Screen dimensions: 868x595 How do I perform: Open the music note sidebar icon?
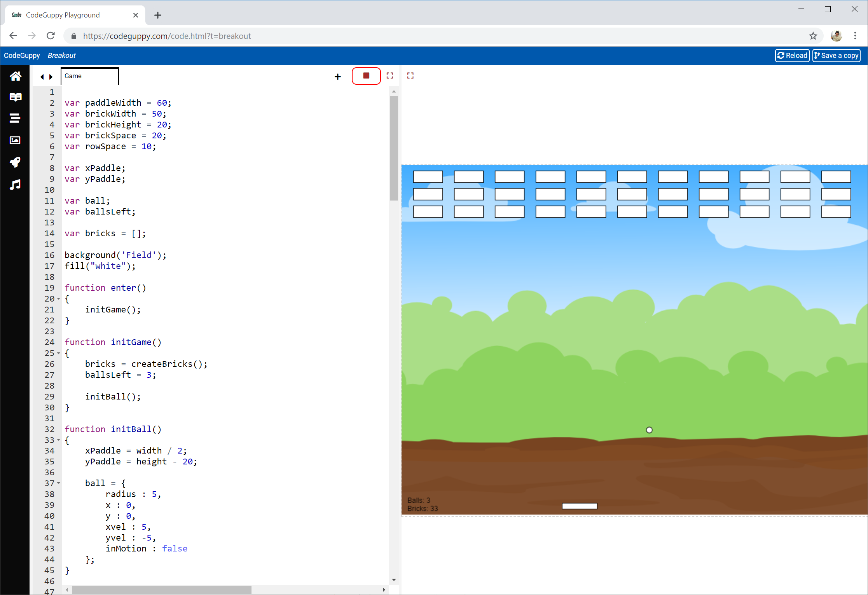point(15,185)
